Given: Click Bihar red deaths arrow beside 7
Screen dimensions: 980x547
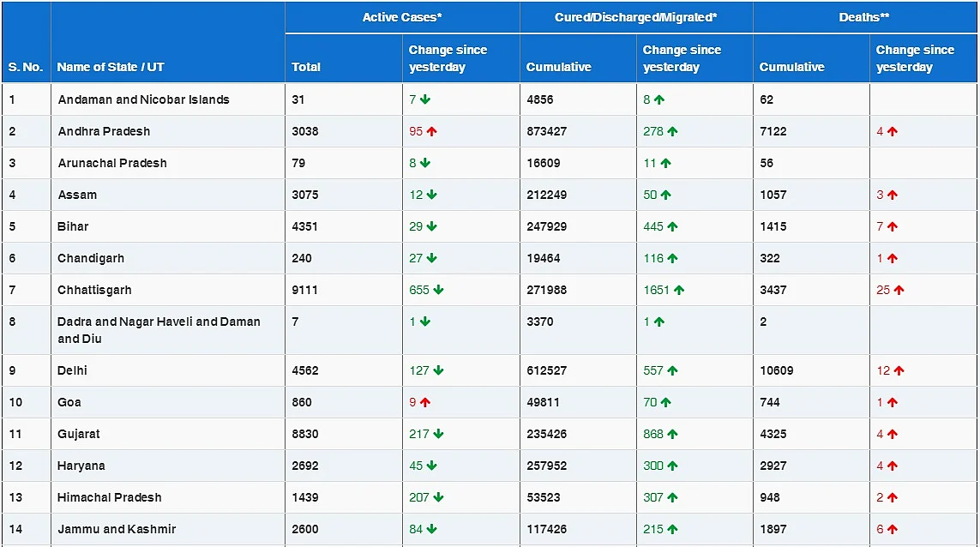Looking at the screenshot, I should [x=893, y=226].
